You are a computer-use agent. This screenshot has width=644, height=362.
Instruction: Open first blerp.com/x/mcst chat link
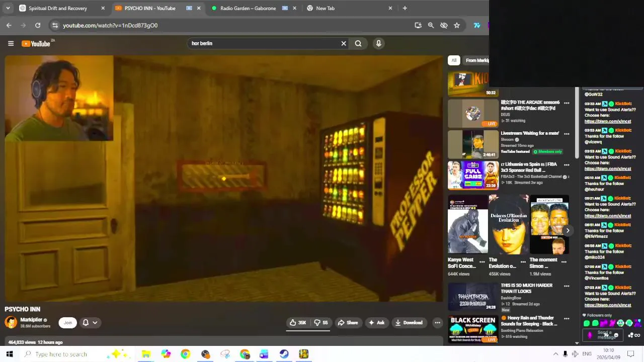(607, 121)
